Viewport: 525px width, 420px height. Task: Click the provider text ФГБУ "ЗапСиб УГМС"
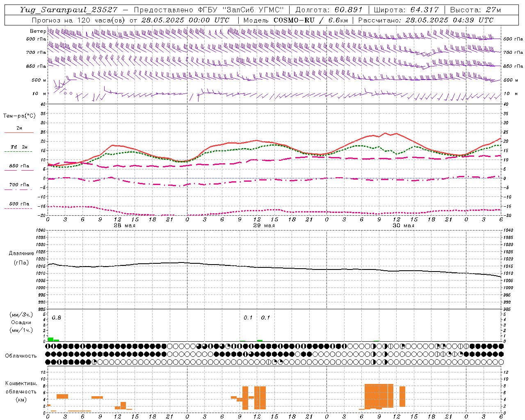[241, 10]
